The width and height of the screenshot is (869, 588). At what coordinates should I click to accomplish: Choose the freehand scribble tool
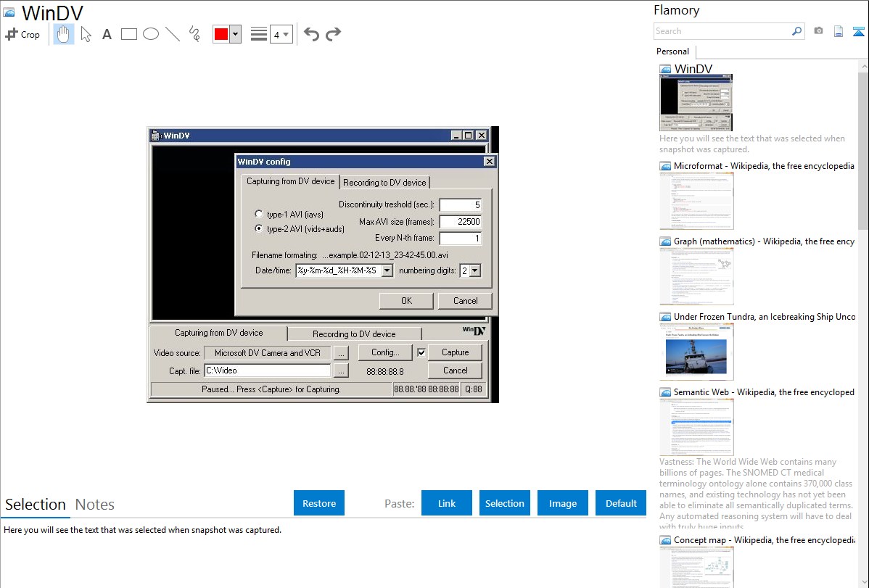pyautogui.click(x=194, y=34)
